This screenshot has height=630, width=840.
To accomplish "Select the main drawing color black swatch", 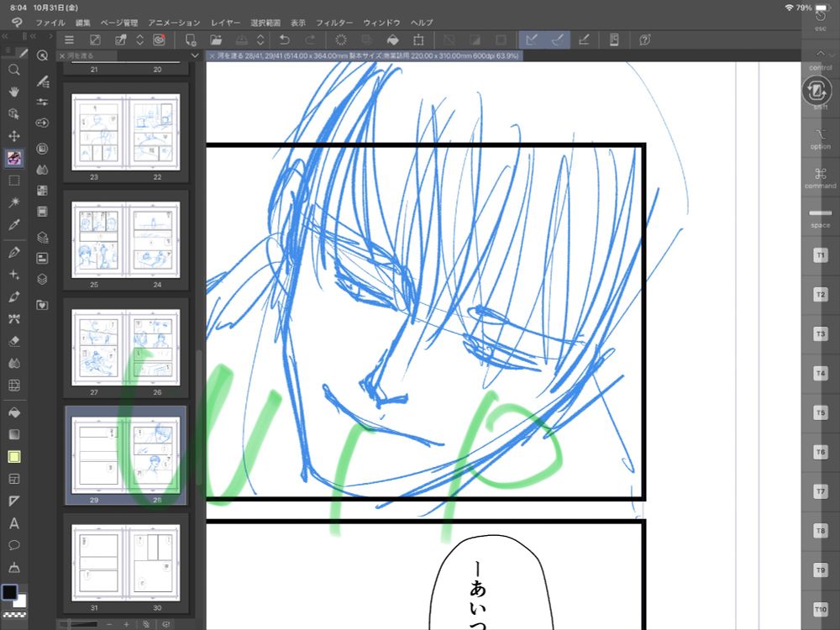I will [9, 591].
